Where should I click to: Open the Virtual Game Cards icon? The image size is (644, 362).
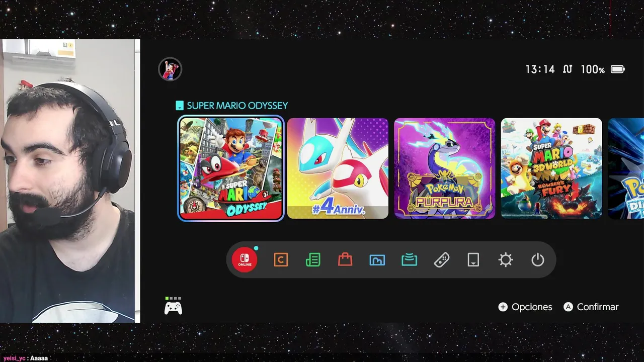tap(473, 260)
